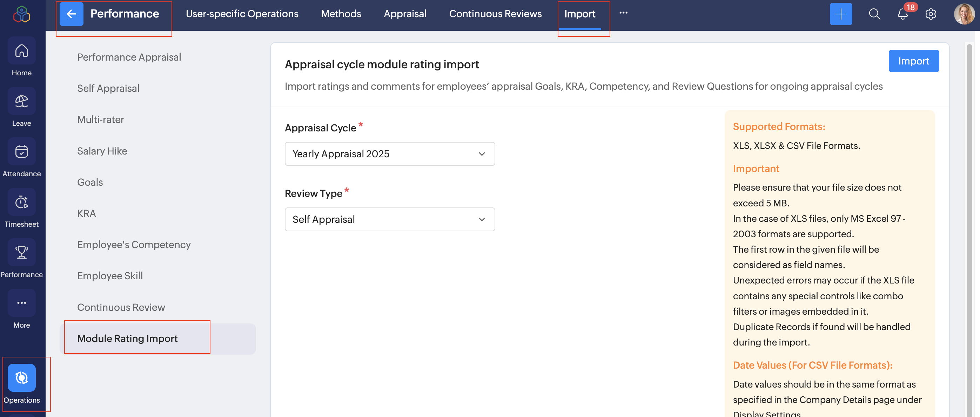Viewport: 980px width, 417px height.
Task: Expand the Appraisal Cycle dropdown
Action: click(389, 153)
